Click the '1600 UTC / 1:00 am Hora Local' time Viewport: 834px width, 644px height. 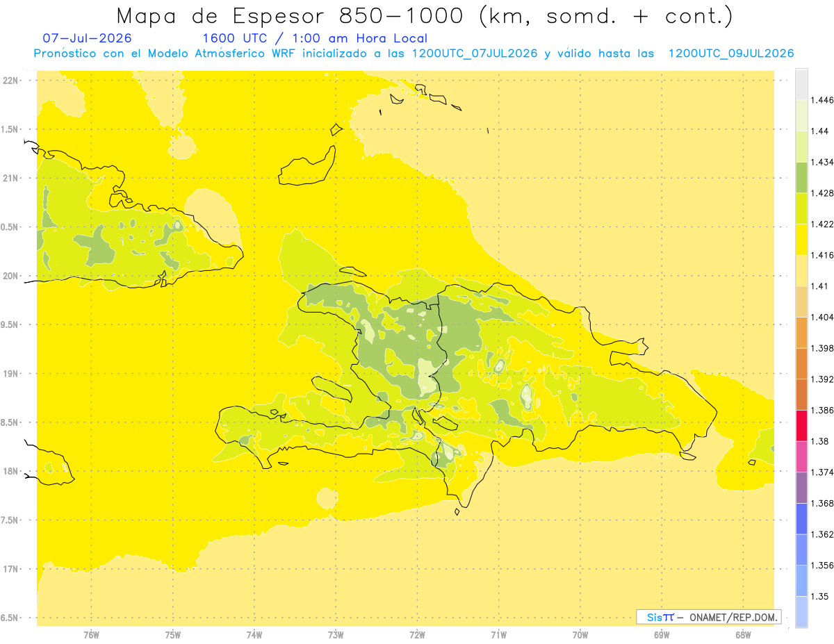315,38
